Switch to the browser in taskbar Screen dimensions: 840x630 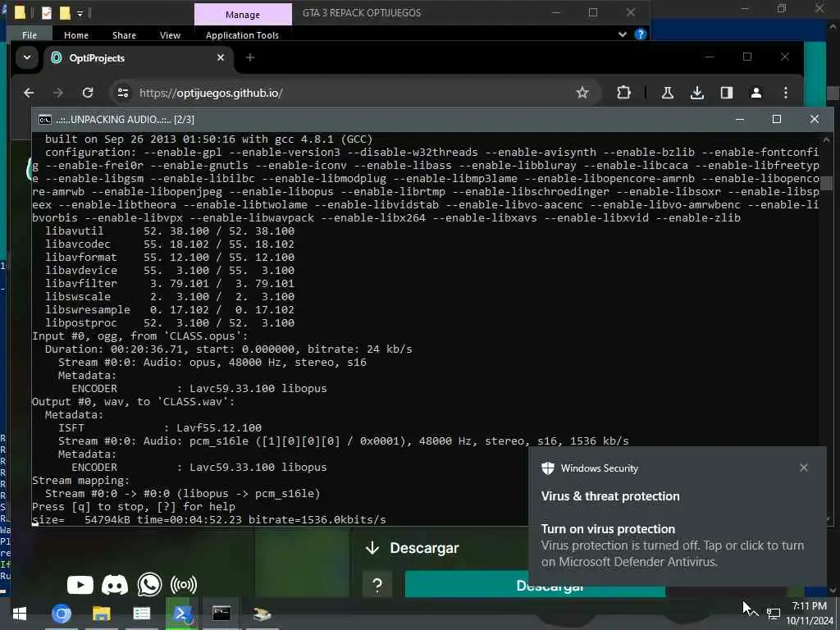coord(61,614)
